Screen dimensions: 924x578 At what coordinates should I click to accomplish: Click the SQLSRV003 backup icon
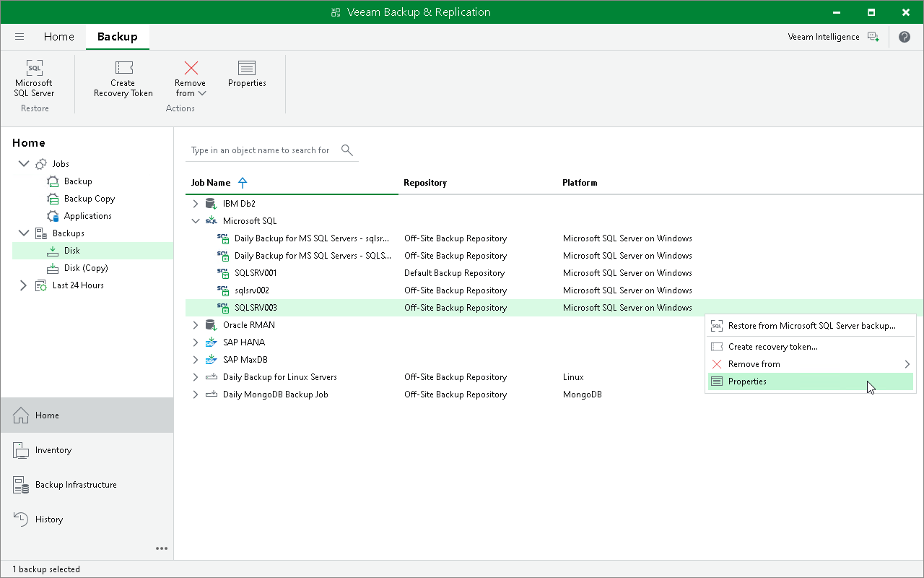pos(223,308)
